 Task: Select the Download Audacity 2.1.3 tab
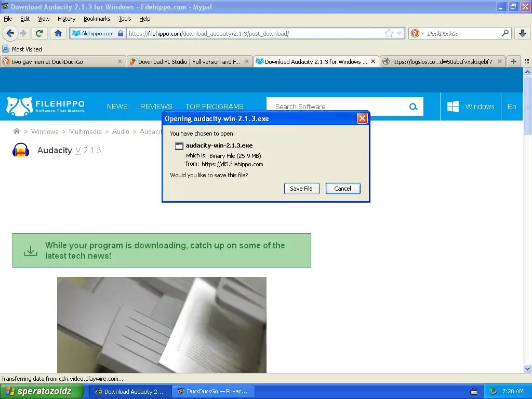pyautogui.click(x=316, y=61)
